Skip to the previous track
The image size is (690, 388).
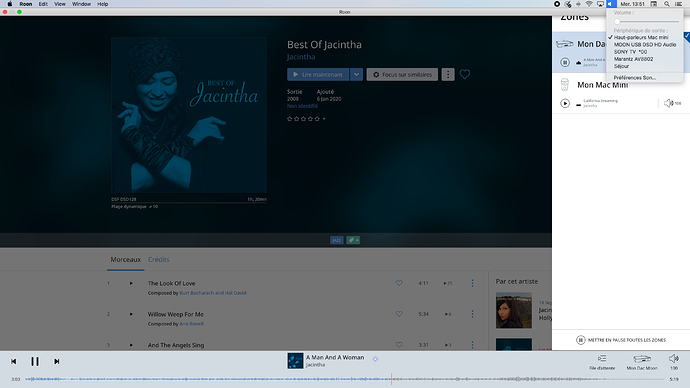click(14, 361)
